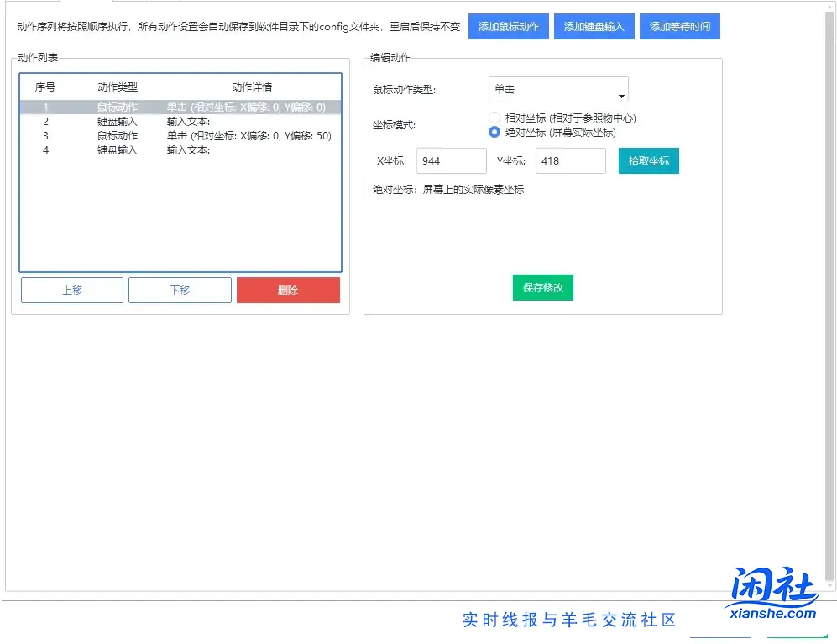837x644 pixels.
Task: Click the 动作类型 column header
Action: (x=118, y=87)
